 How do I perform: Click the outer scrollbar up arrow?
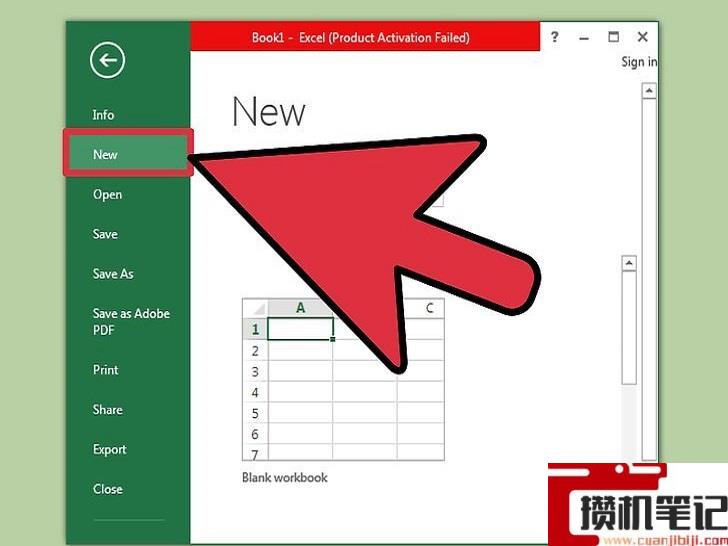click(x=649, y=91)
